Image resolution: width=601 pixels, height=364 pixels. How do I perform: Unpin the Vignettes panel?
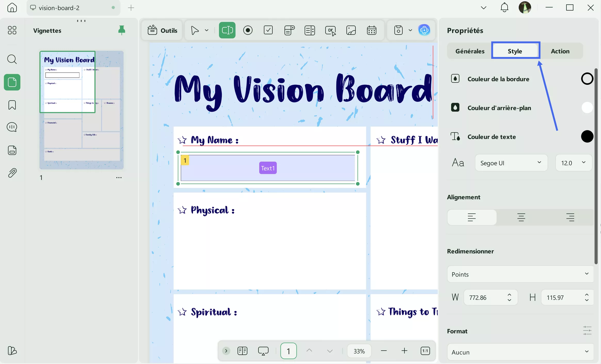click(121, 30)
